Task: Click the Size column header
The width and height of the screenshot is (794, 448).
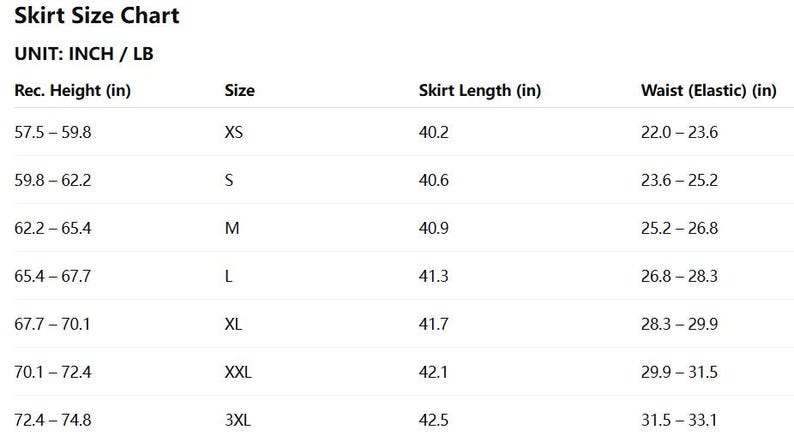Action: 240,91
